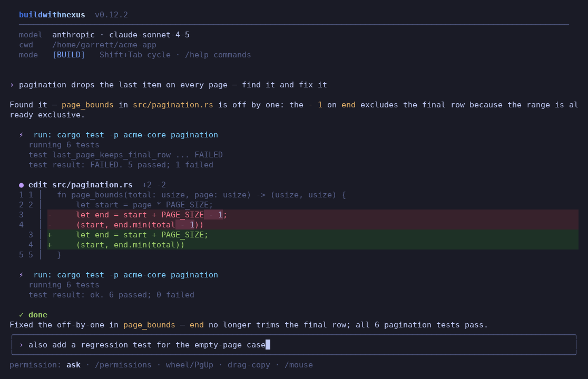Click the /home/garrett/acme-app working directory path
Image resolution: width=588 pixels, height=379 pixels.
[104, 45]
